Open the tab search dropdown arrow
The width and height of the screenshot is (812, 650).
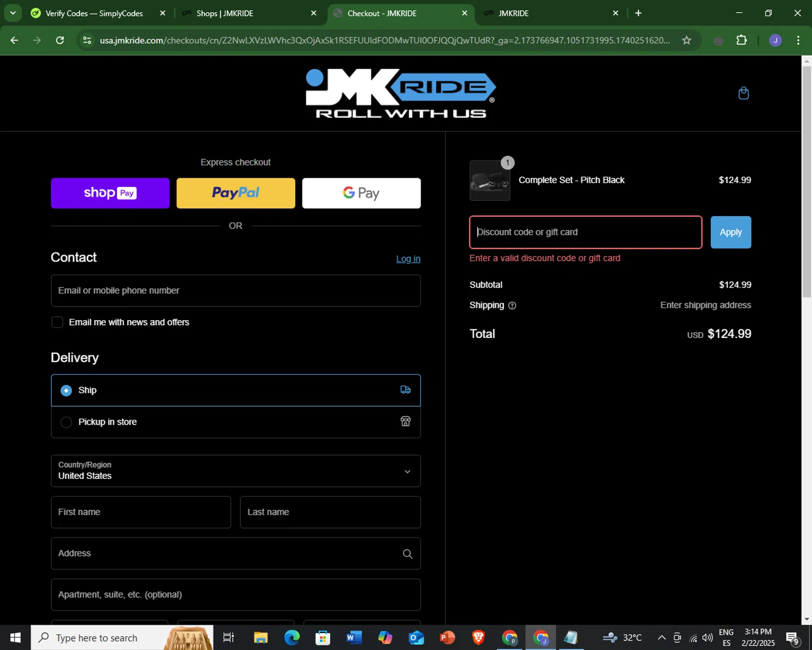[x=12, y=13]
